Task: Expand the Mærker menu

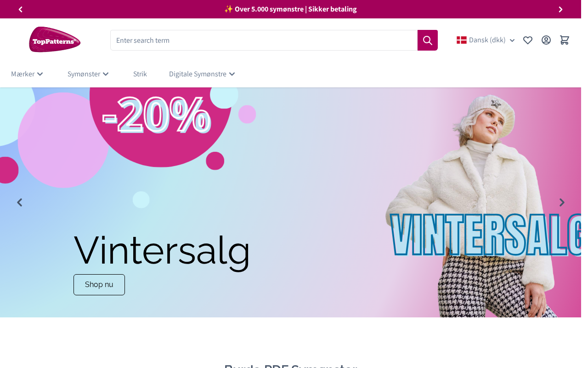Action: pos(27,74)
